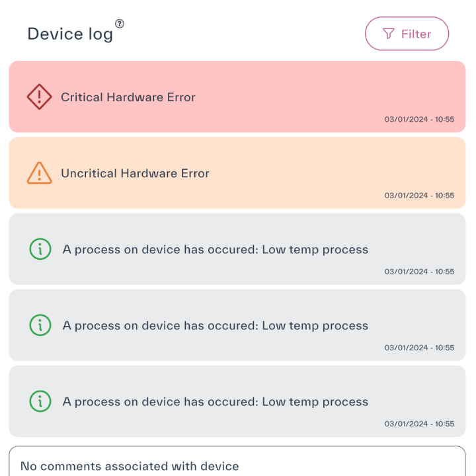Select the first Low temp process message

tap(216, 249)
